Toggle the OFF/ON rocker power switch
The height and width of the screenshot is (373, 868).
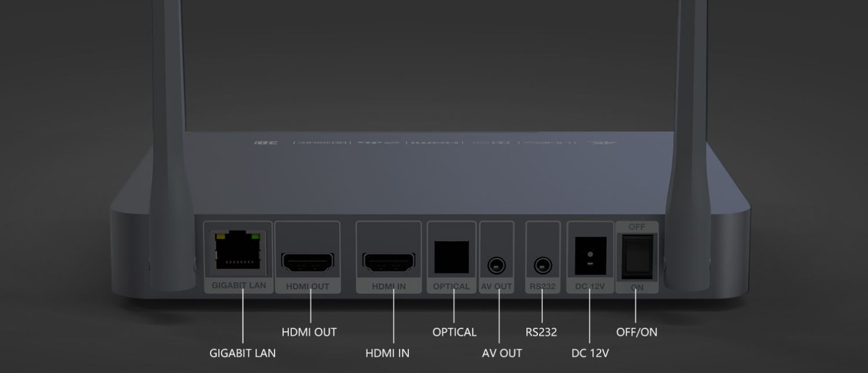click(637, 257)
